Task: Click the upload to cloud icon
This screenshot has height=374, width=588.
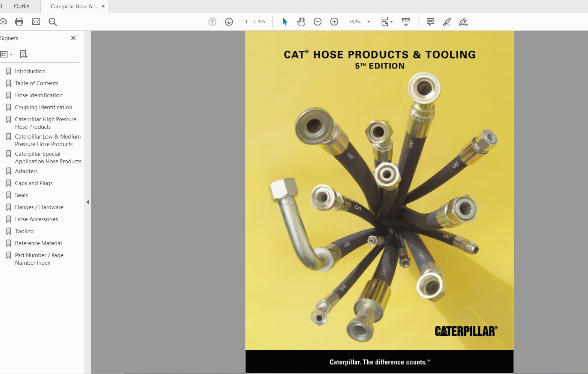Action: pos(3,22)
